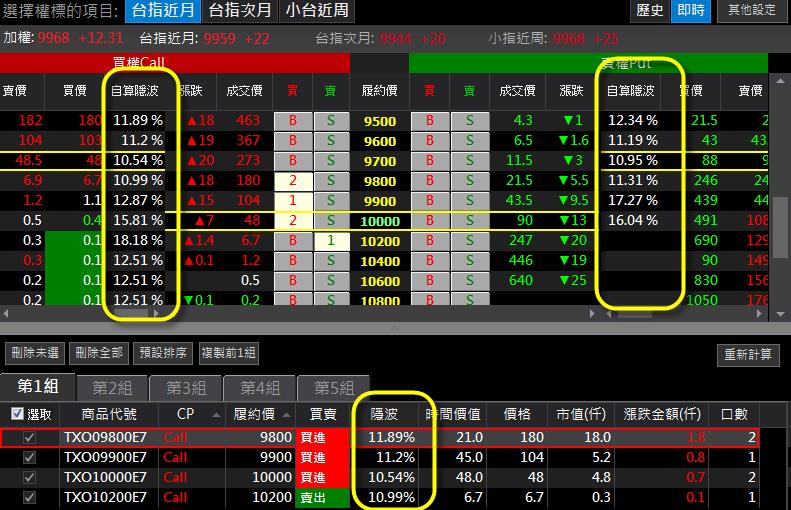The width and height of the screenshot is (791, 510).
Task: Click put-side B button for strike 9700
Action: (430, 161)
